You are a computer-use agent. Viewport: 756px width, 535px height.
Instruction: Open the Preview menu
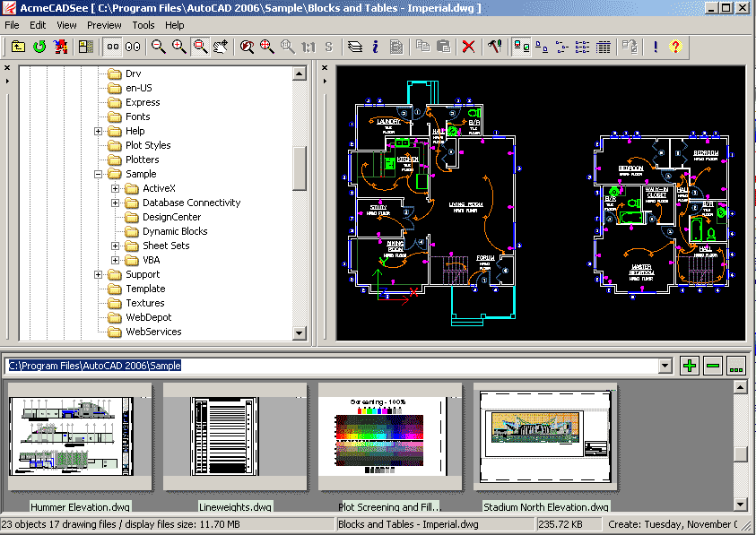(x=104, y=25)
